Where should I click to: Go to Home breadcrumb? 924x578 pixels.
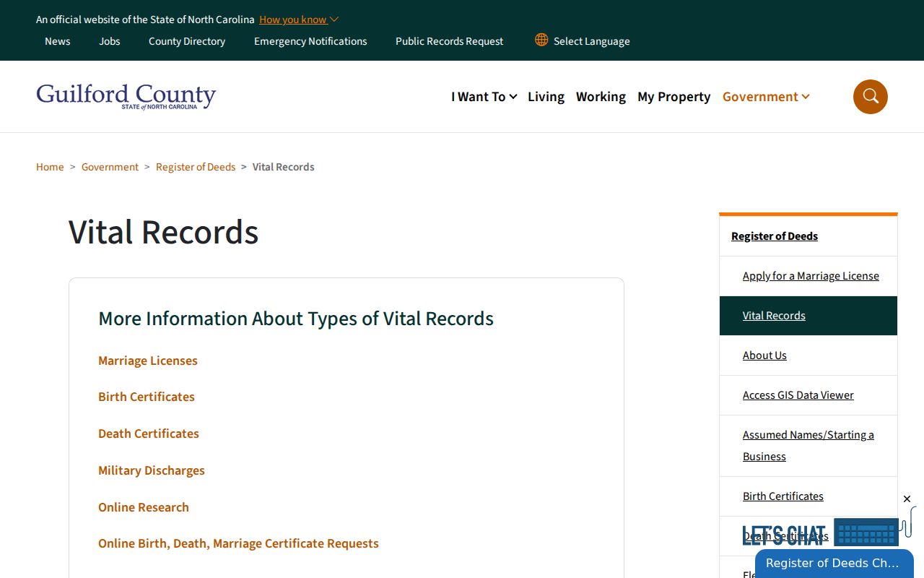[50, 167]
